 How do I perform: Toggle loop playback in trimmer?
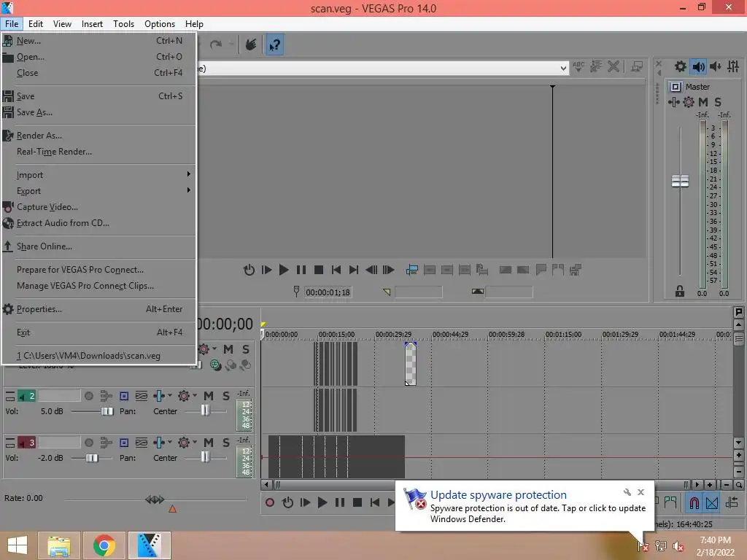coord(249,270)
